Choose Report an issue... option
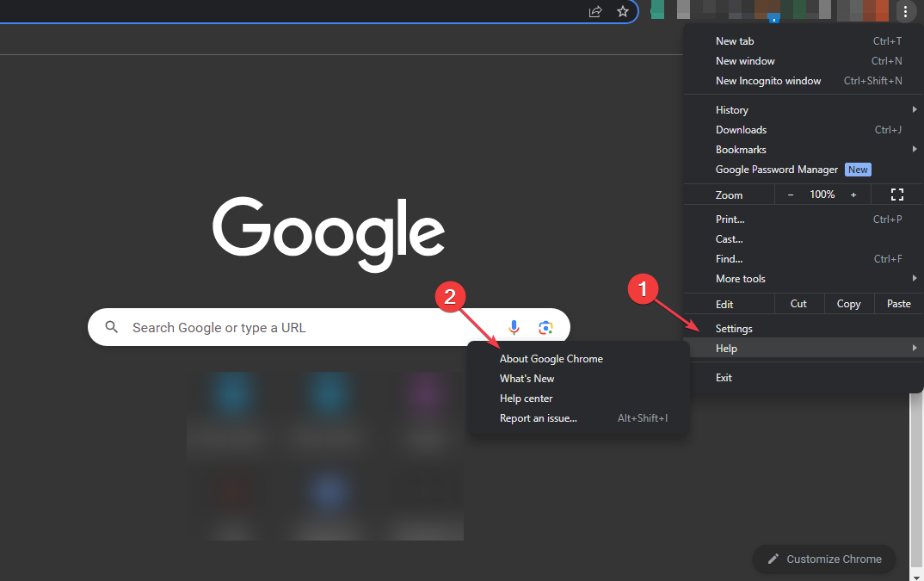 [x=579, y=418]
